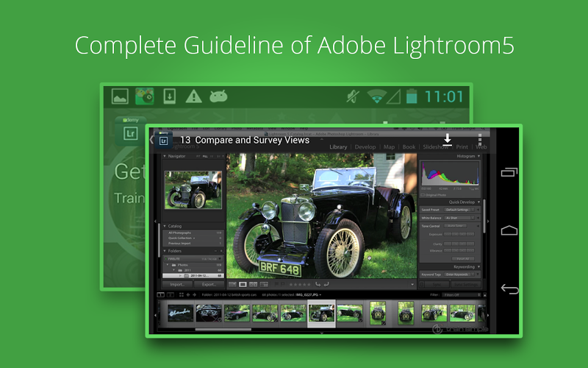
Task: Open the Library module
Action: tap(338, 147)
